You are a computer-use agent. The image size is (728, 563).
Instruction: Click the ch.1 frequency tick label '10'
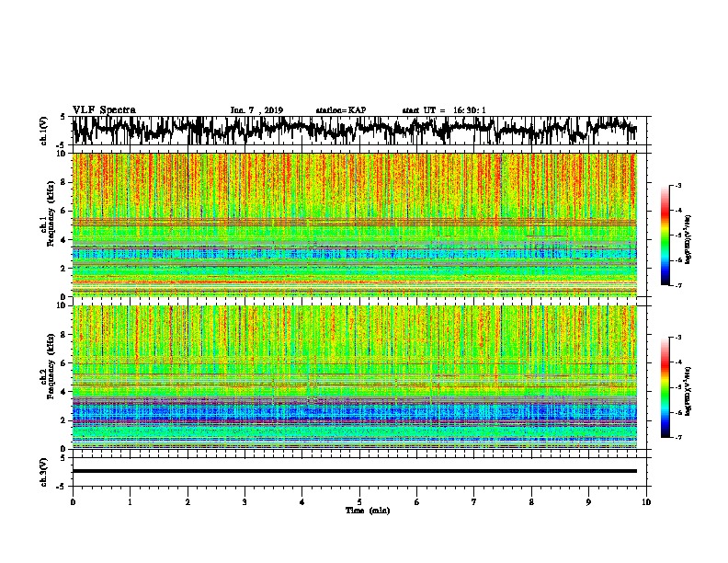click(x=63, y=154)
